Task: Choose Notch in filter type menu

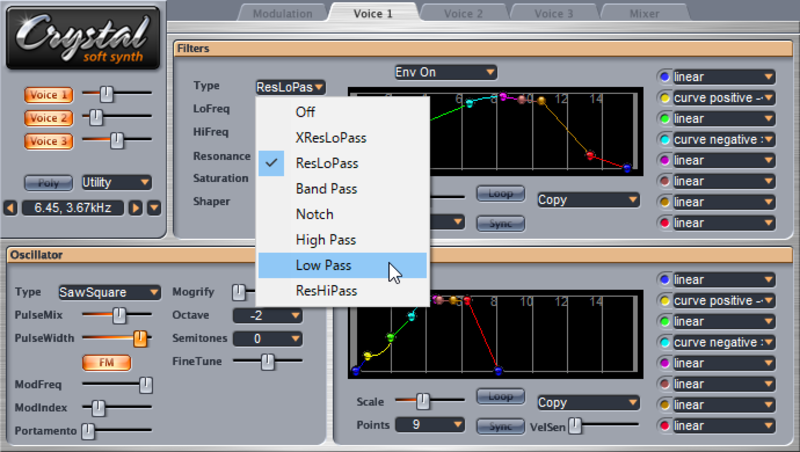Action: (x=342, y=214)
